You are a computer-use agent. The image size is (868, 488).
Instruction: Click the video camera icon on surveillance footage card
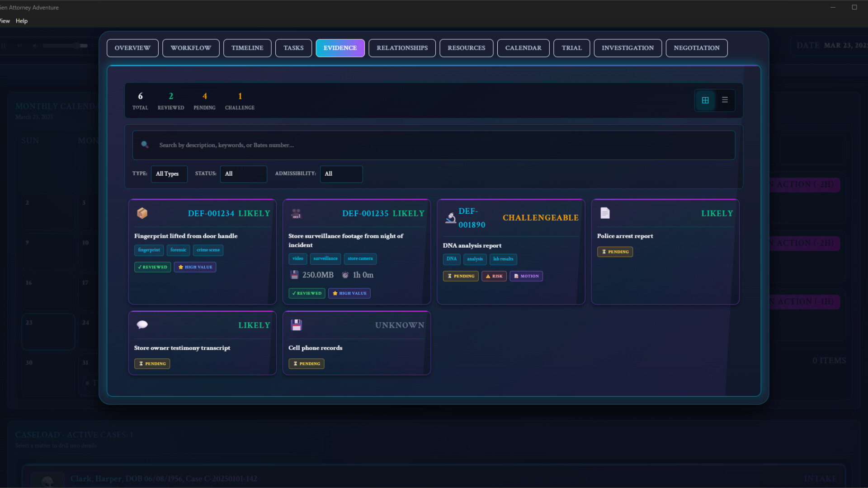(x=296, y=213)
